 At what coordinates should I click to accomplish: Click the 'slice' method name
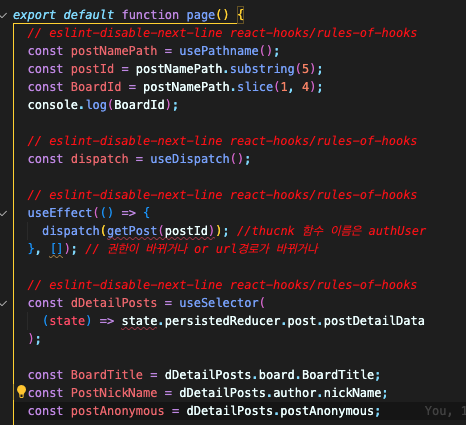tap(255, 87)
